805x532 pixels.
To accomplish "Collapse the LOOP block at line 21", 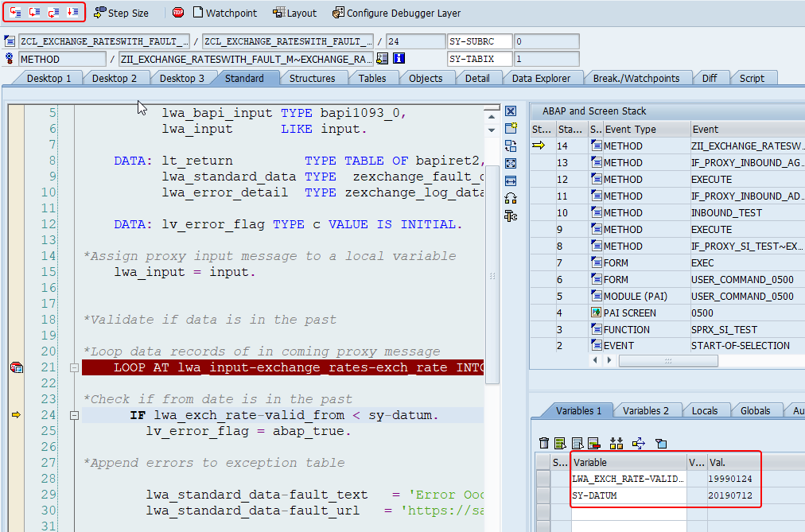I will click(74, 368).
